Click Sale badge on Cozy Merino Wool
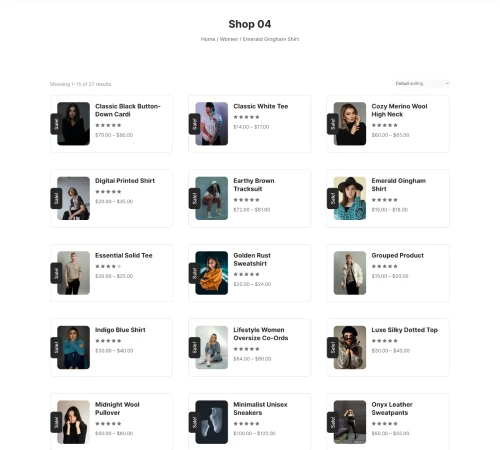Viewport: 500px width, 450px height. click(x=333, y=124)
